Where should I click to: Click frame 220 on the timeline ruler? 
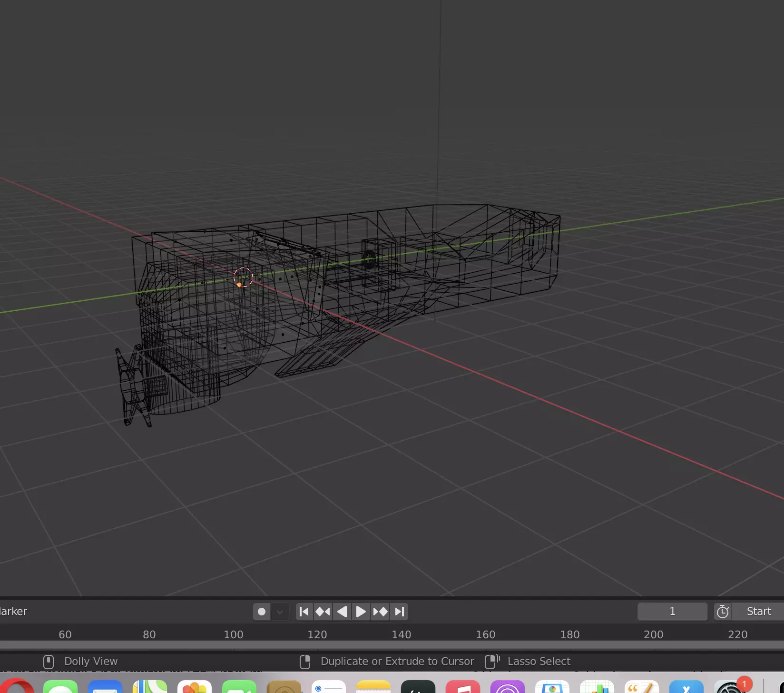[738, 634]
